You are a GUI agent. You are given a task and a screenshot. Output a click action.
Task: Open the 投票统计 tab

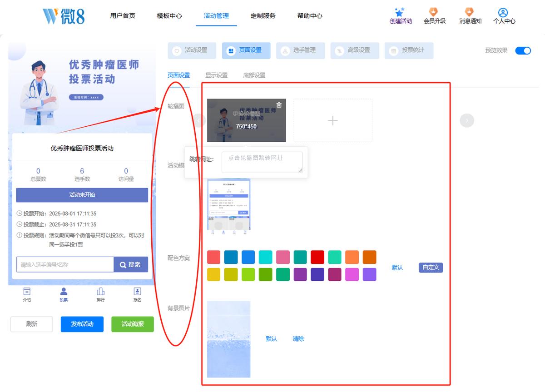point(409,50)
